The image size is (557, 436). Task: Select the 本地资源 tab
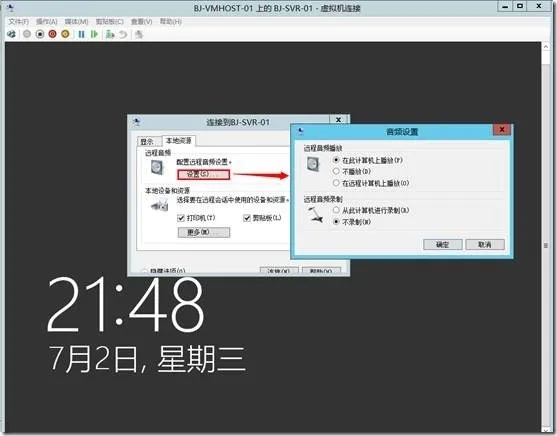click(179, 141)
